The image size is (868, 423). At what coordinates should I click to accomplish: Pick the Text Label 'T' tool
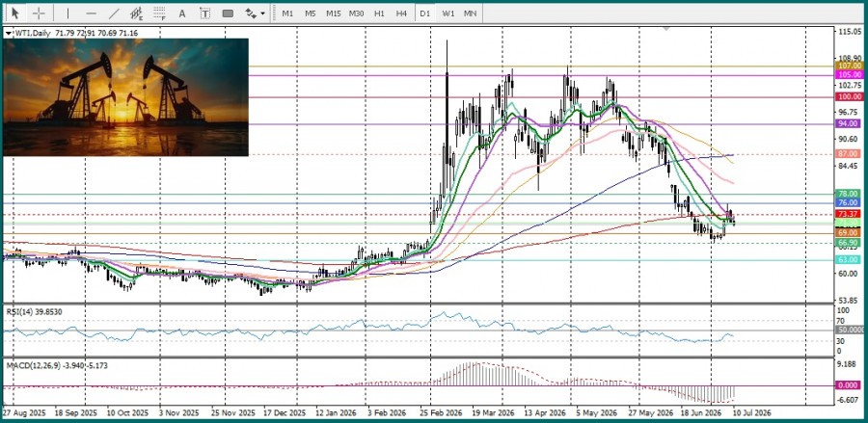204,13
